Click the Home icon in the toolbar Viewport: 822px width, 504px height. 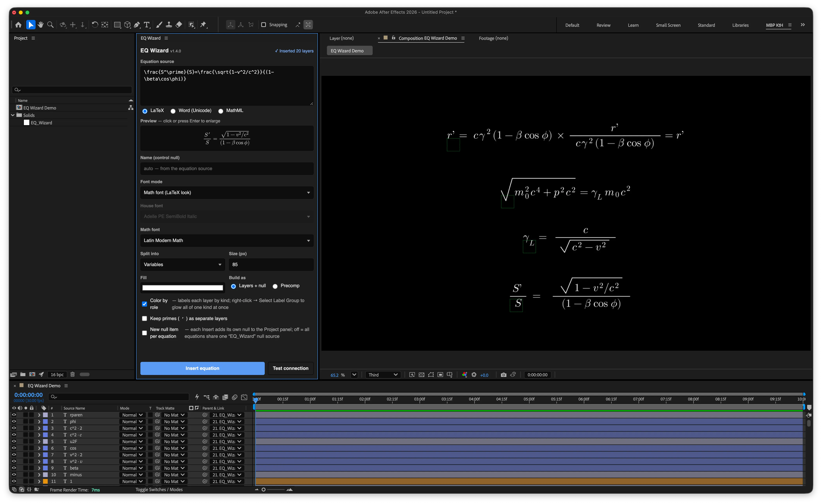[18, 25]
